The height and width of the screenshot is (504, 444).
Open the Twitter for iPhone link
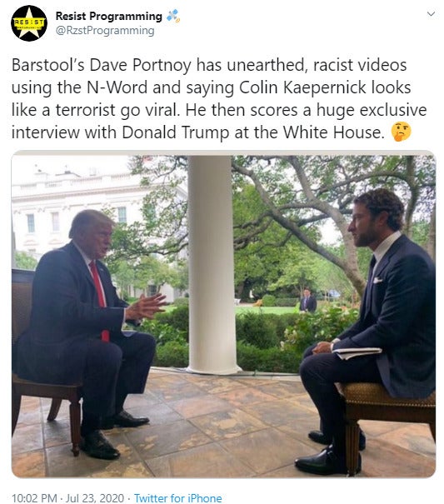[177, 498]
